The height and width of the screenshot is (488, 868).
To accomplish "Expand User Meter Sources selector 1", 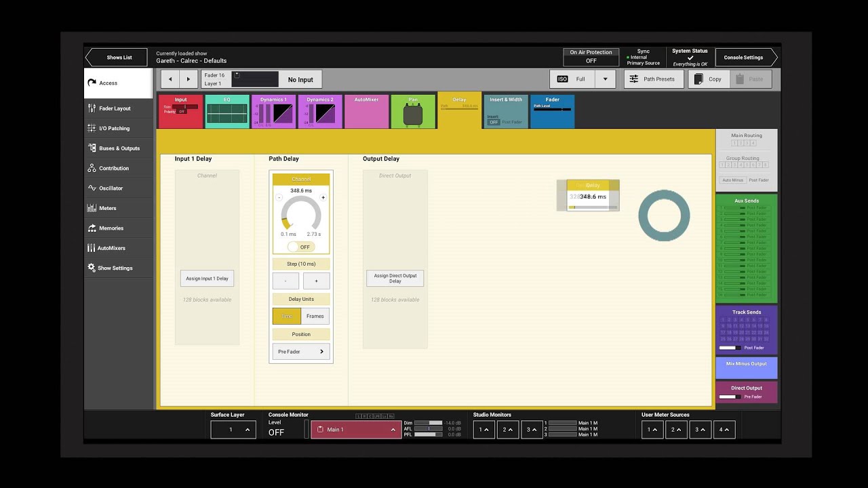I will (x=652, y=430).
